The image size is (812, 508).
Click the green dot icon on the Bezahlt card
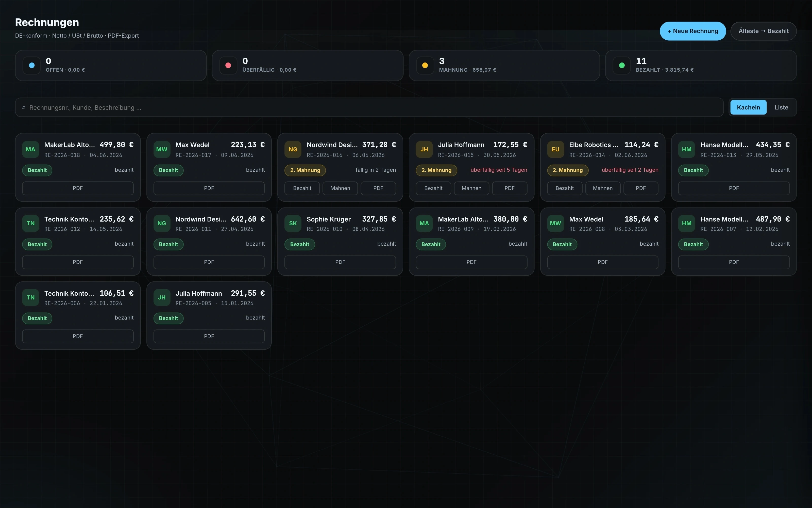coord(621,66)
